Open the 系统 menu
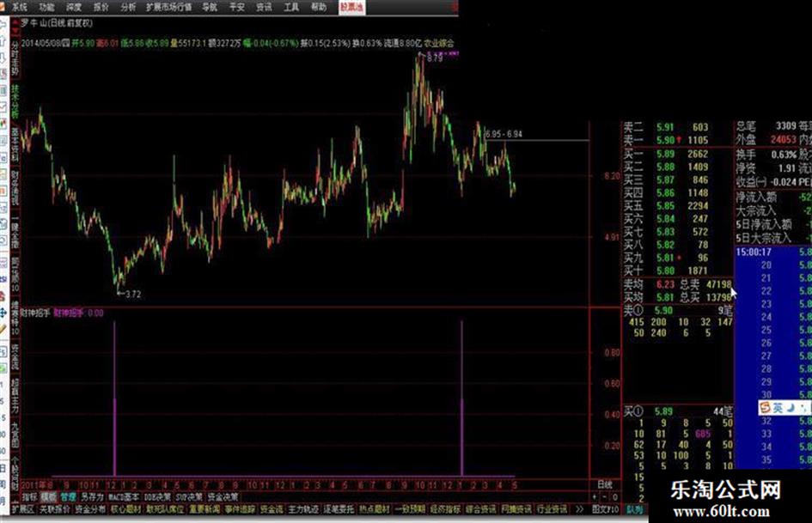This screenshot has height=523, width=812. coord(19,6)
